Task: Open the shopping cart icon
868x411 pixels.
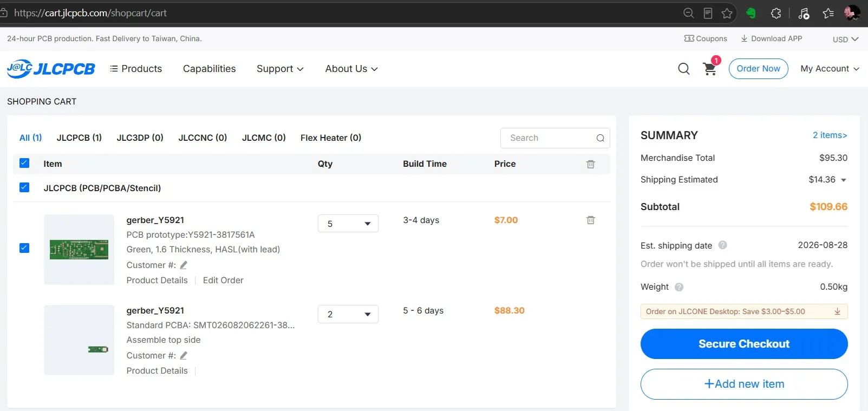Action: pyautogui.click(x=710, y=69)
